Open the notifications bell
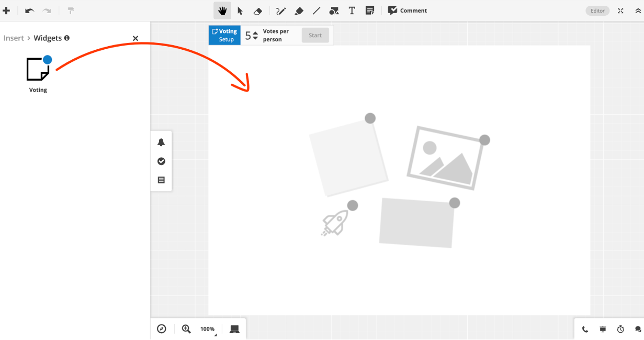Image resolution: width=644 pixels, height=340 pixels. (161, 142)
